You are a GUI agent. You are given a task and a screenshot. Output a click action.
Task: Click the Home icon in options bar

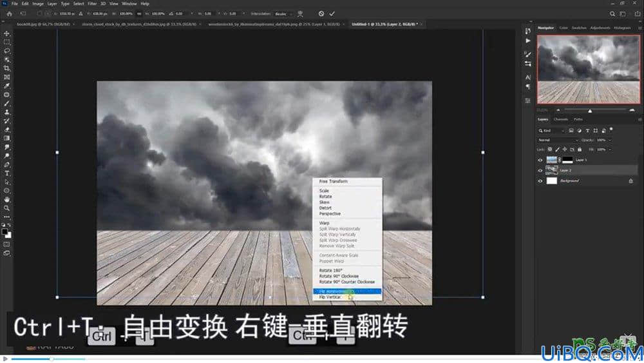[x=10, y=14]
